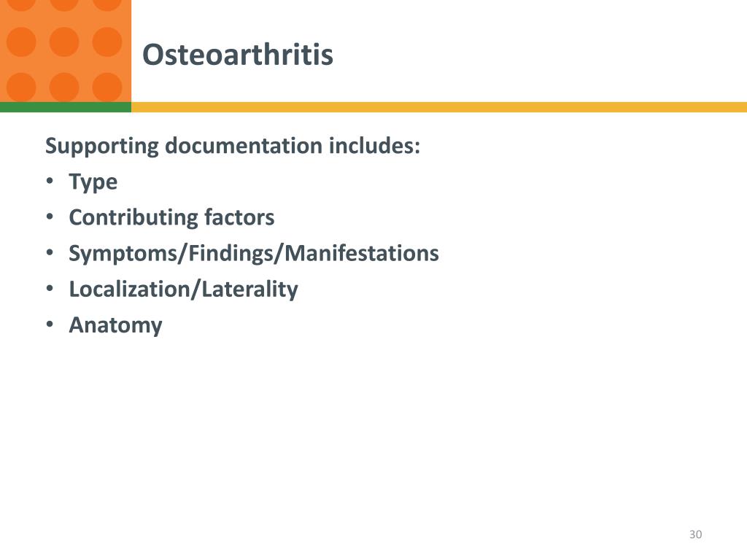Click the 'Symptoms/Findings/Manifestations' bullet text

(x=254, y=253)
